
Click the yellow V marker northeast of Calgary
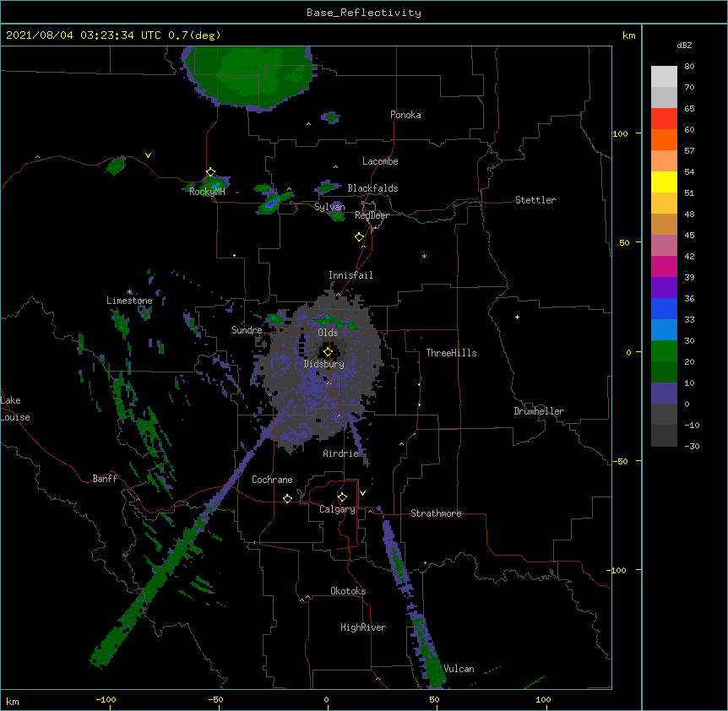362,493
